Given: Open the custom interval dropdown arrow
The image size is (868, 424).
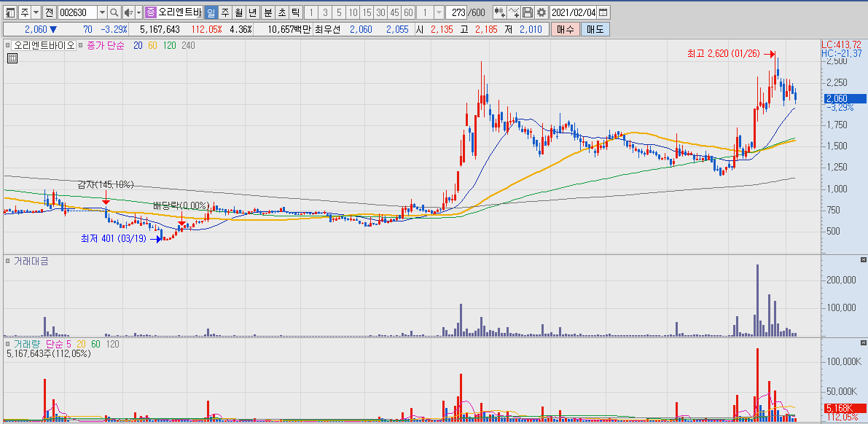Looking at the screenshot, I should [439, 12].
